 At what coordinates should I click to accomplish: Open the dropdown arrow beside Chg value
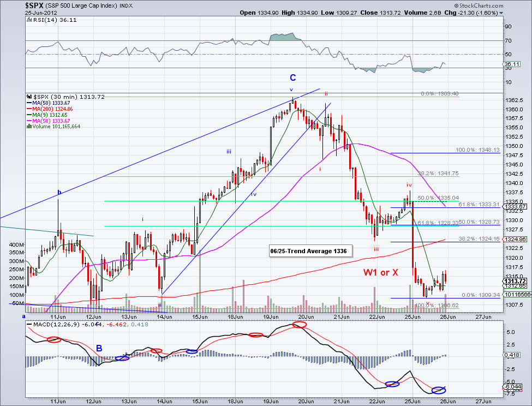point(501,13)
